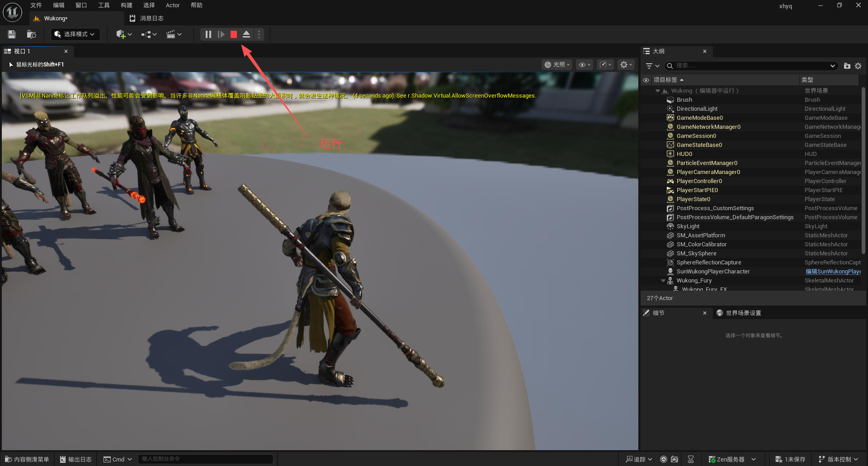Open the 光照 view mode dropdown
This screenshot has height=466, width=868.
pyautogui.click(x=557, y=65)
